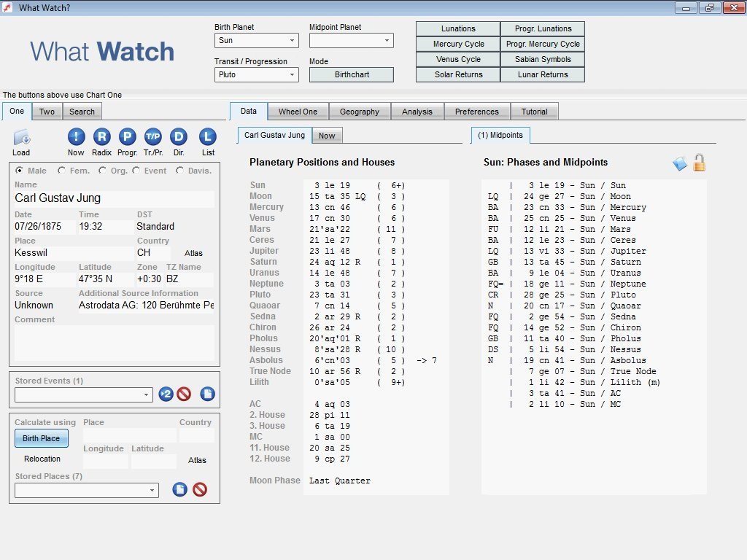Click the Longitude field 9°18 E
747x560 pixels.
coord(44,279)
